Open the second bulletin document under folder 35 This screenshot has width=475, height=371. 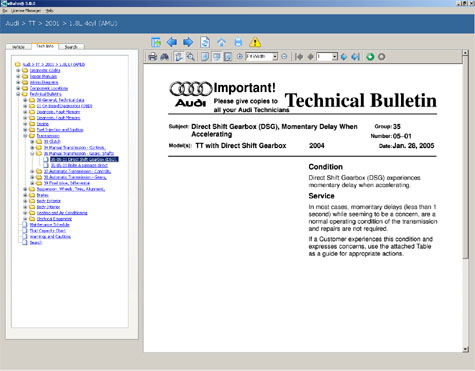79,165
